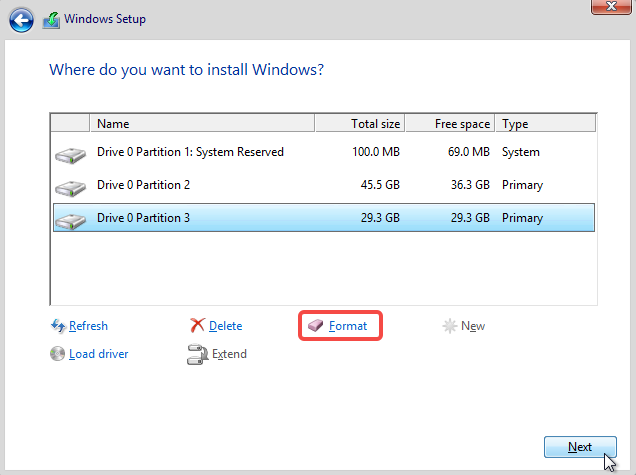
Task: Click the Windows Setup title icon
Action: 51,20
